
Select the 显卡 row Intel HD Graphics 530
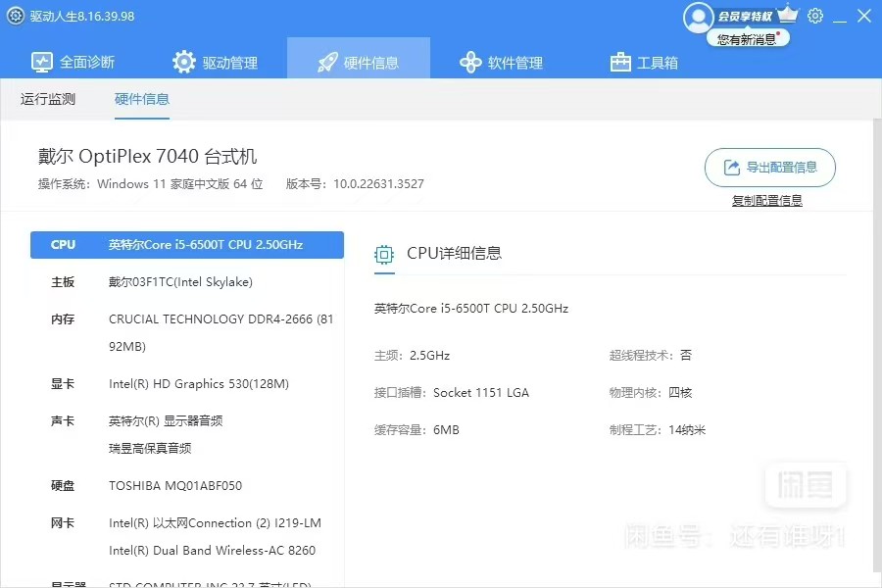click(x=187, y=384)
